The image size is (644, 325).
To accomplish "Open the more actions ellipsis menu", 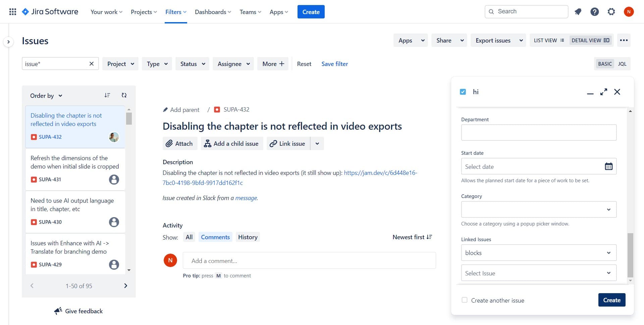I will click(624, 40).
